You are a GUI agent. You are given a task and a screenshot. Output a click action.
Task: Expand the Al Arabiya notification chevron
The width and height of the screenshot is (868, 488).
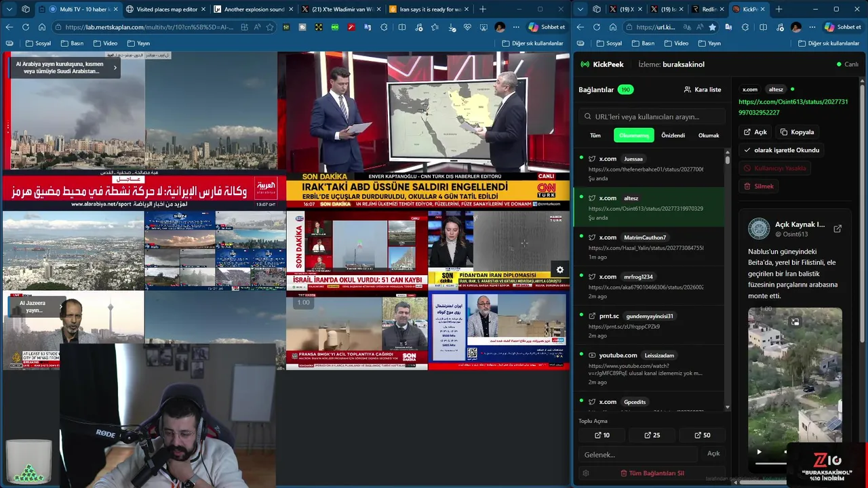(x=115, y=67)
